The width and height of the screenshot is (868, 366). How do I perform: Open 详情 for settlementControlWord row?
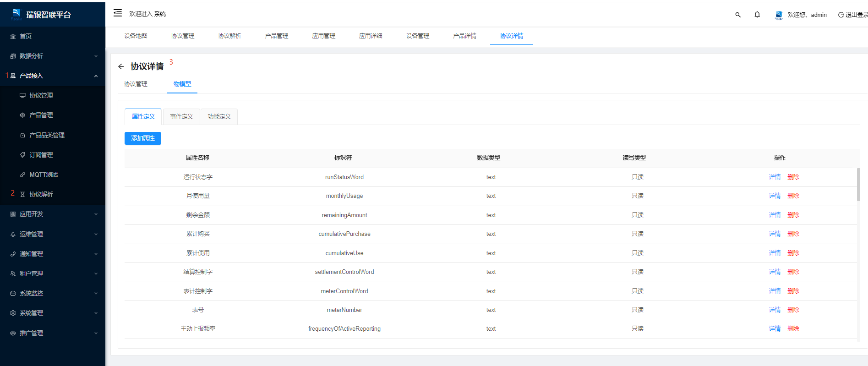pyautogui.click(x=775, y=272)
